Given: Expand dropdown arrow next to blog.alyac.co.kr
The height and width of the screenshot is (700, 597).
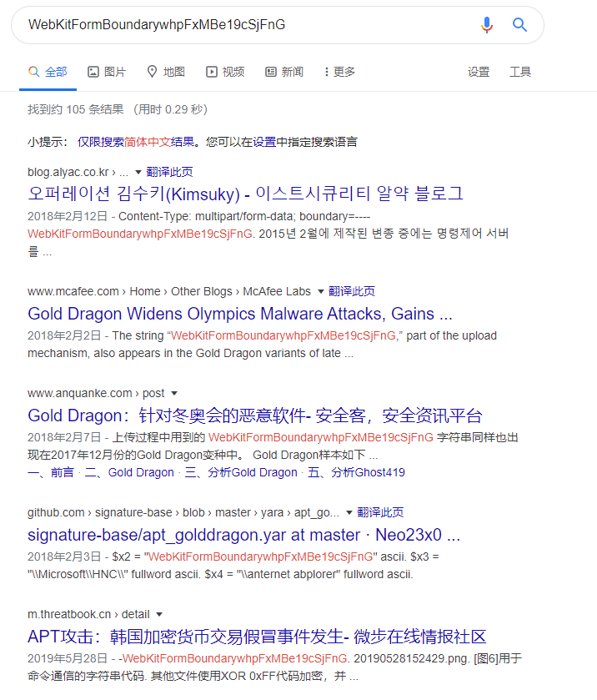Looking at the screenshot, I should click(x=138, y=173).
